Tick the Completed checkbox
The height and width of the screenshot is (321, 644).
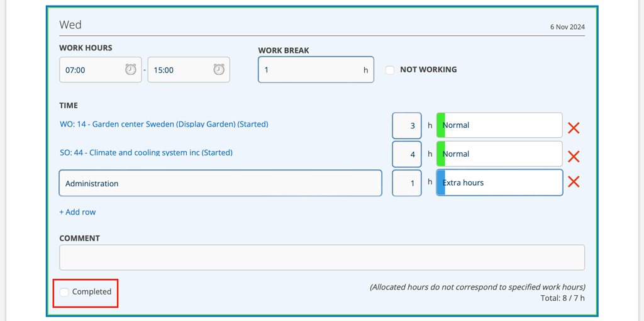pos(65,292)
